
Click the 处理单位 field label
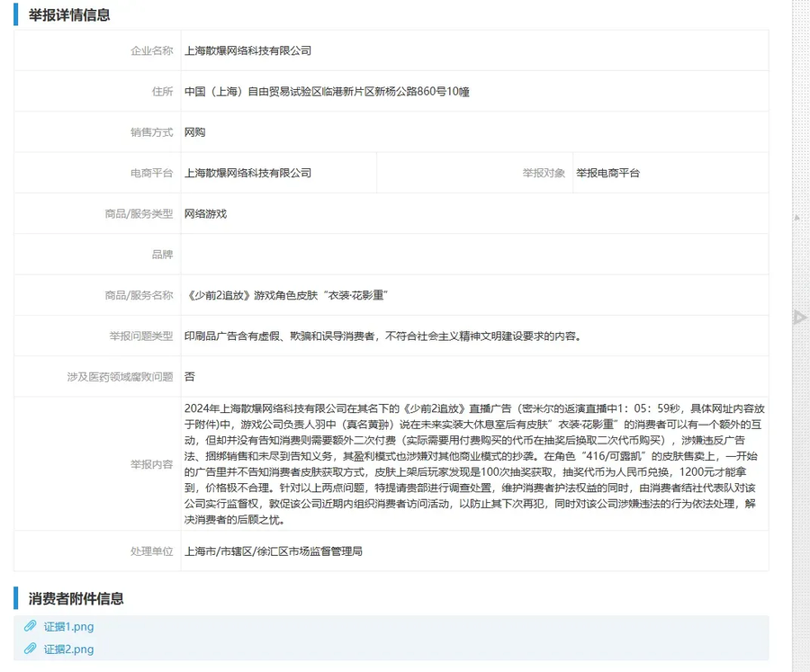(x=151, y=551)
